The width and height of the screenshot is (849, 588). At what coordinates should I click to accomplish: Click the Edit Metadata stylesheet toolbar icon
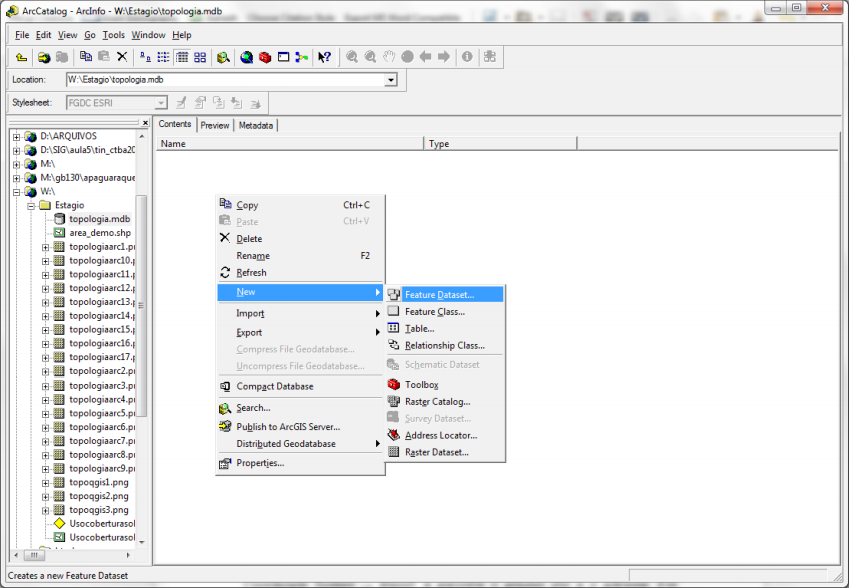point(181,103)
